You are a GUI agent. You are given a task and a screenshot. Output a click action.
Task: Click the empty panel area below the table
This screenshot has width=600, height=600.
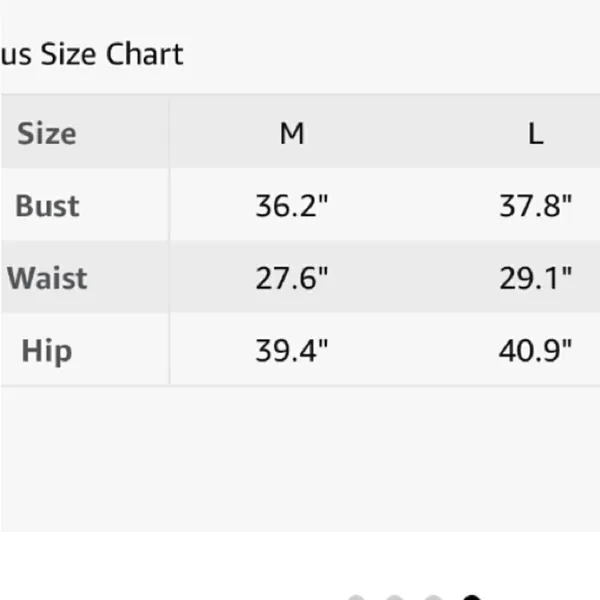300,459
